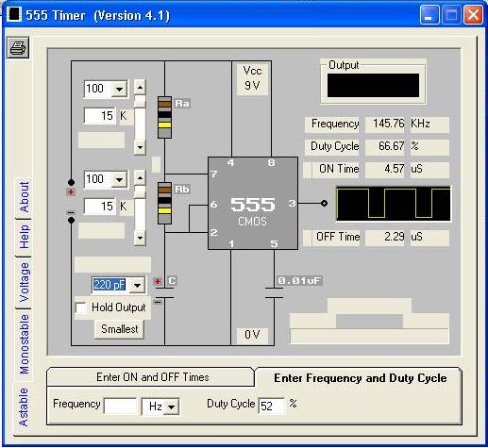This screenshot has height=448, width=488.
Task: Click the printer icon
Action: click(x=18, y=47)
